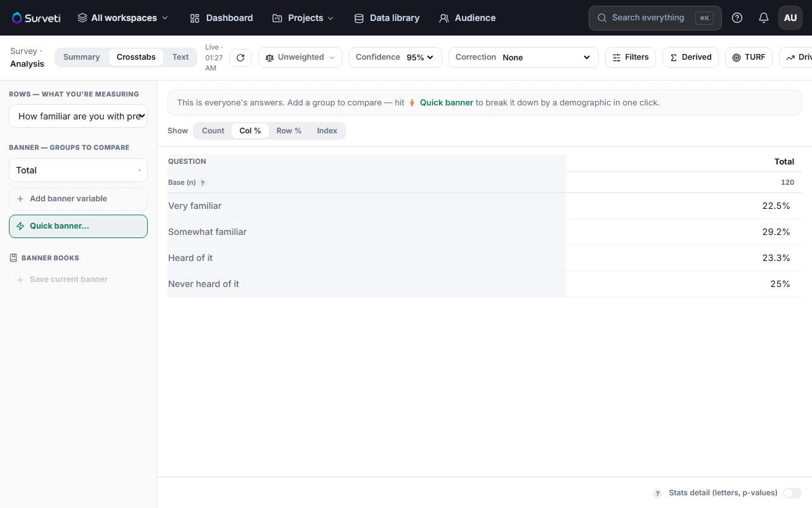Image resolution: width=812 pixels, height=508 pixels.
Task: Open TURF analysis
Action: pos(749,57)
